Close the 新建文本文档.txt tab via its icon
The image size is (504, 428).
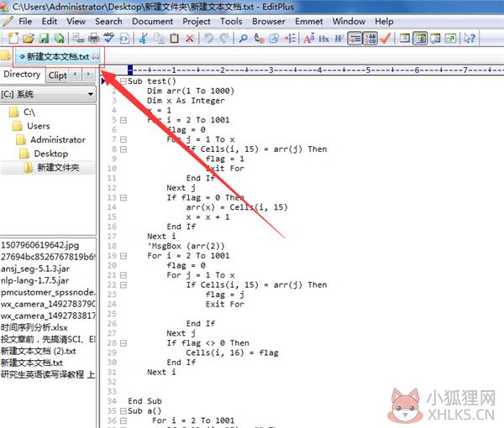click(x=96, y=56)
